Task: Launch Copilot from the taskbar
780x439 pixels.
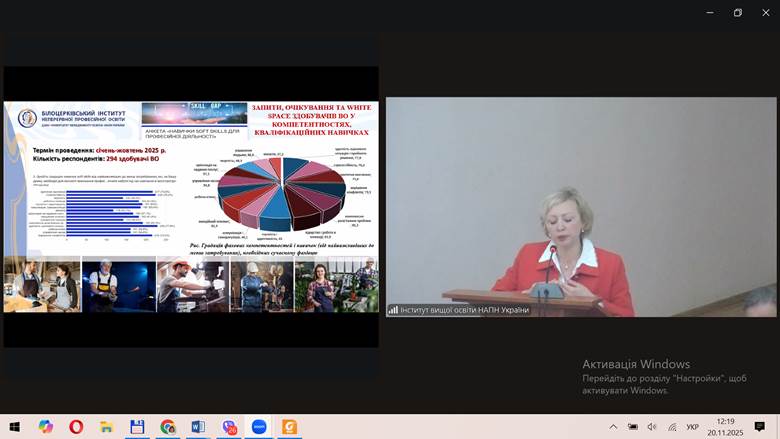Action: 46,426
